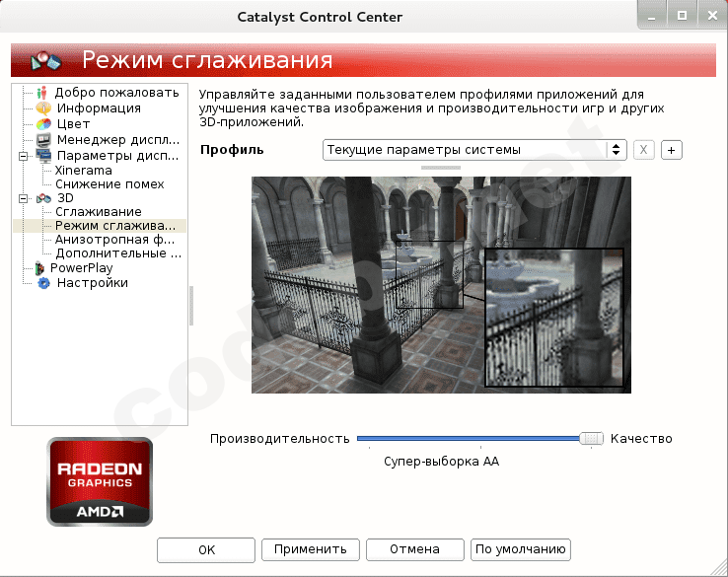Viewport: 728px width, 577px height.
Task: Click the Супер-выборка AA label
Action: point(441,462)
